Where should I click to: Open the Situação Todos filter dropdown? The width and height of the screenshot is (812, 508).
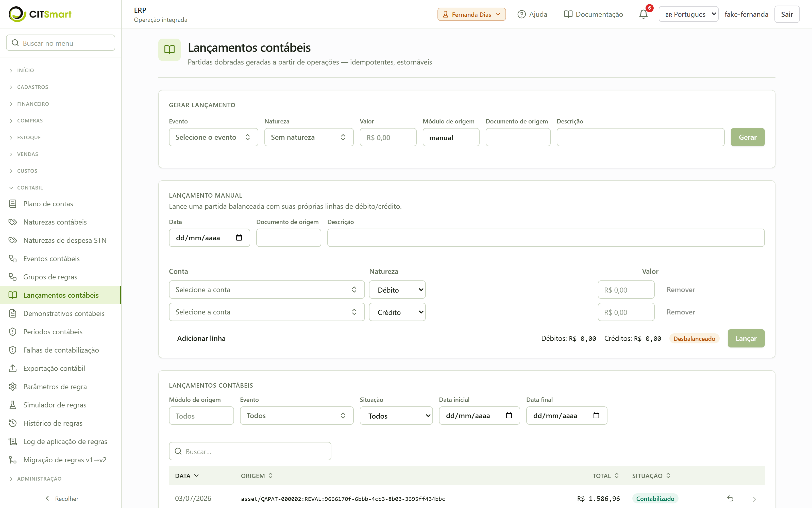(x=396, y=416)
